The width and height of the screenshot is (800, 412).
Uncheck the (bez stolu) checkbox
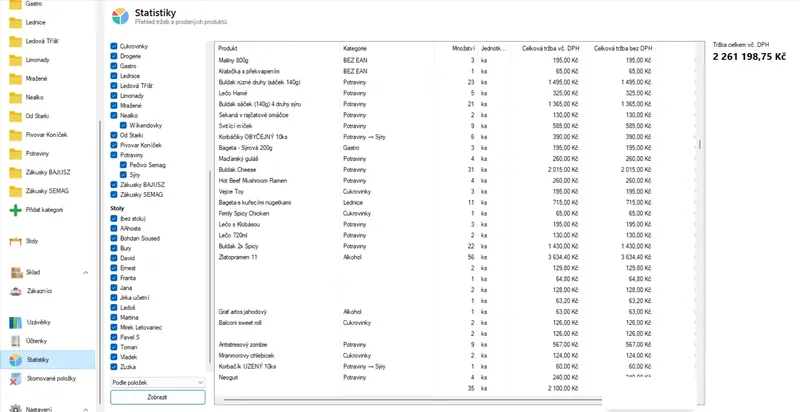(114, 218)
